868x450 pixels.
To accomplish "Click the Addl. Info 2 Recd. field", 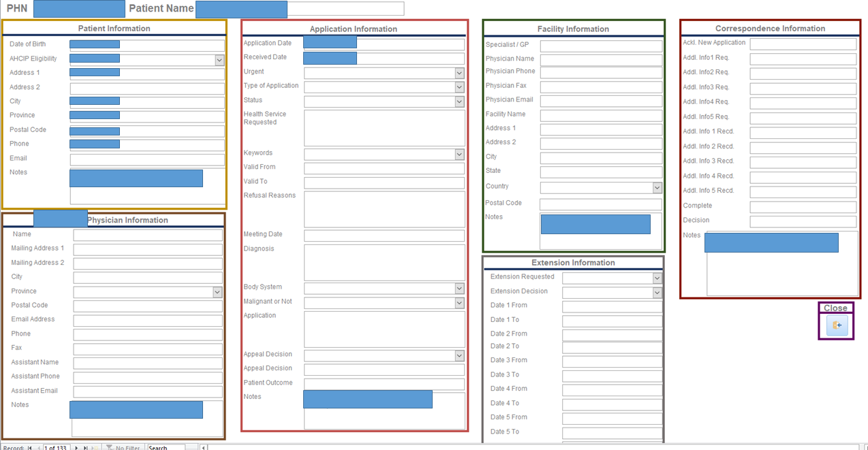I will point(803,148).
